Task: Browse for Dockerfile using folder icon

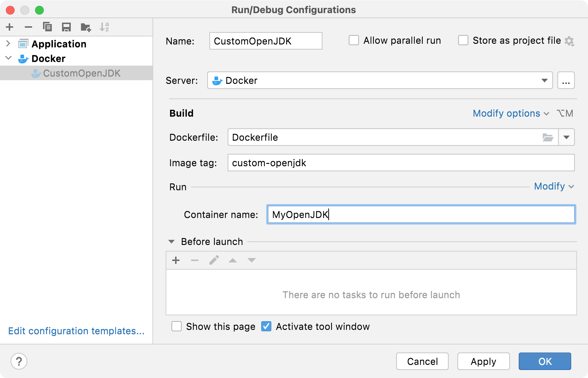Action: [548, 137]
